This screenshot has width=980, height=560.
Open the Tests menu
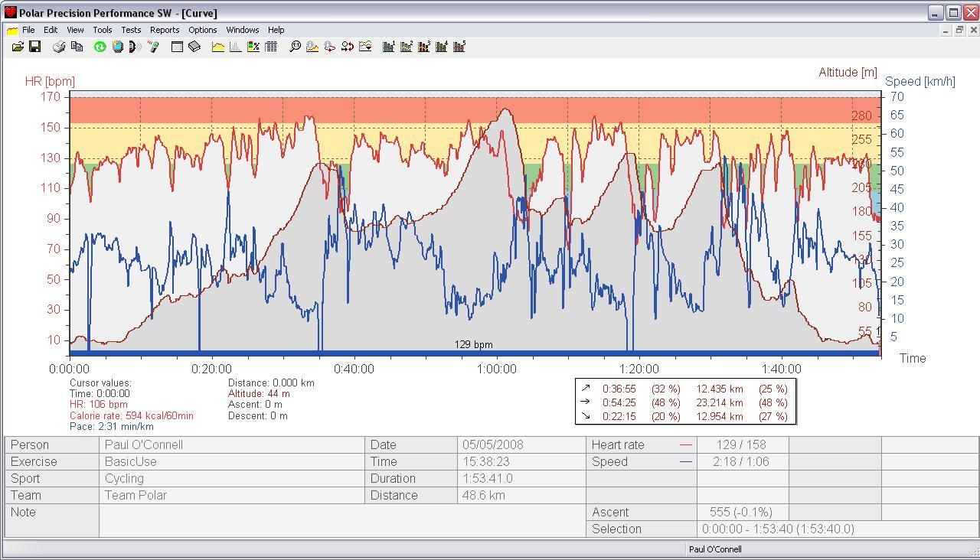131,30
